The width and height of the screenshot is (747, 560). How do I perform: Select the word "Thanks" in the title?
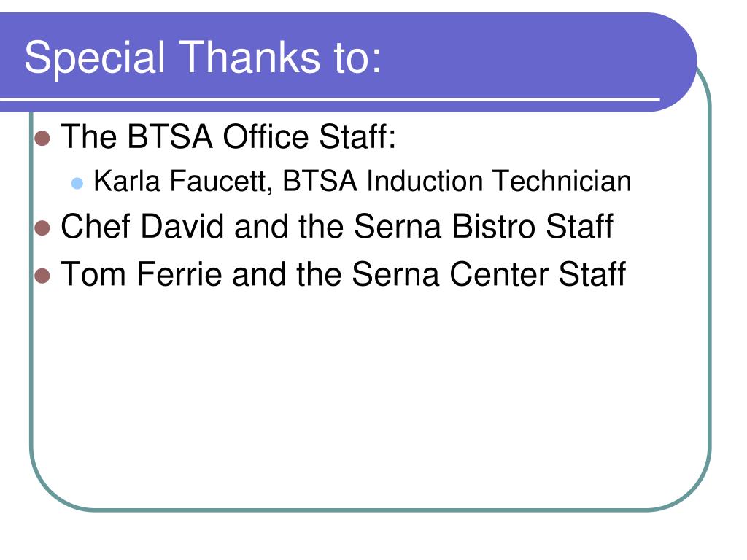pos(249,57)
